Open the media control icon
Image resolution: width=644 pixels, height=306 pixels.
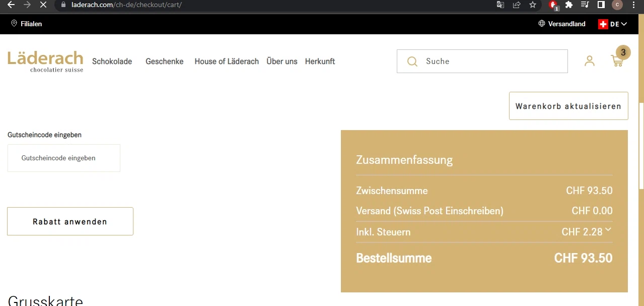tap(585, 5)
